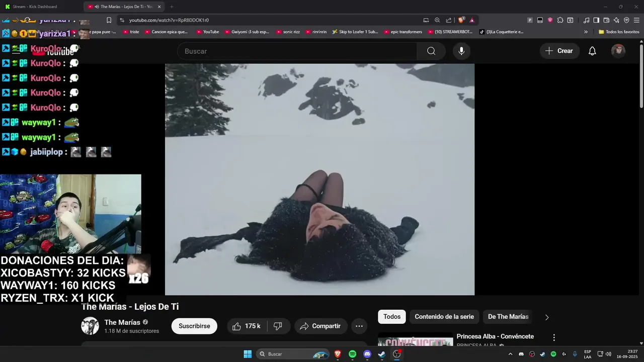Select the Contenido de la serie chip

click(444, 317)
